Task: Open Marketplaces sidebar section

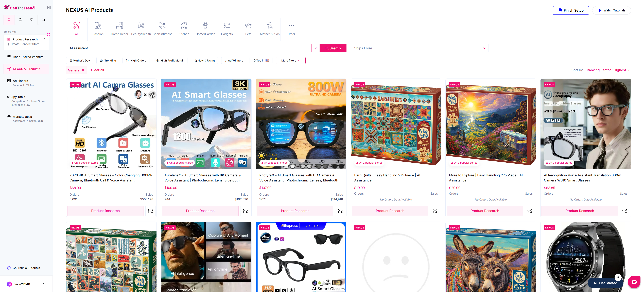Action: pyautogui.click(x=22, y=117)
